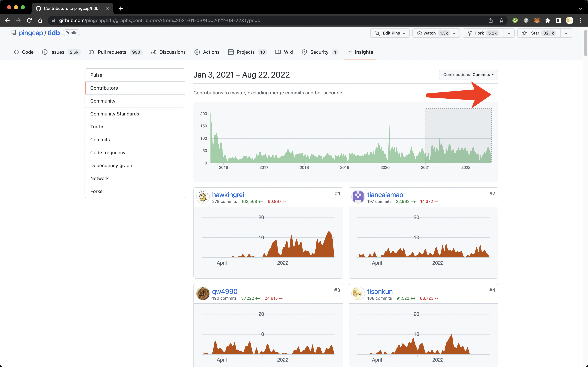Viewport: 588px width, 367px height.
Task: Select the Insights tab
Action: click(360, 52)
